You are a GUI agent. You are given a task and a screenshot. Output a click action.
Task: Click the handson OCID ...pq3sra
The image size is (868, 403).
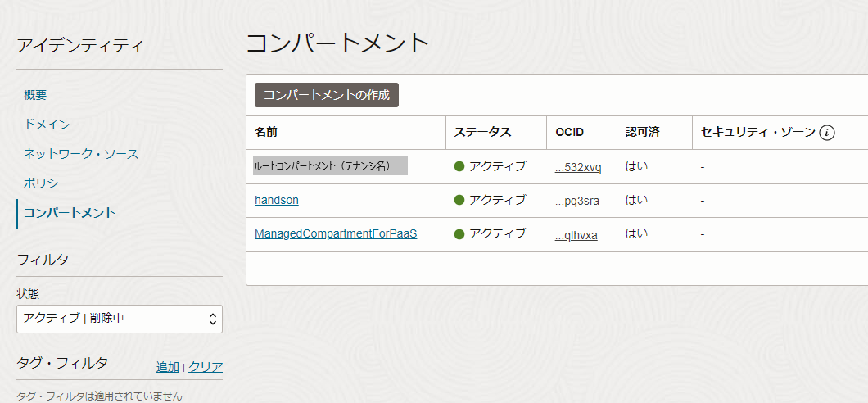coord(578,200)
